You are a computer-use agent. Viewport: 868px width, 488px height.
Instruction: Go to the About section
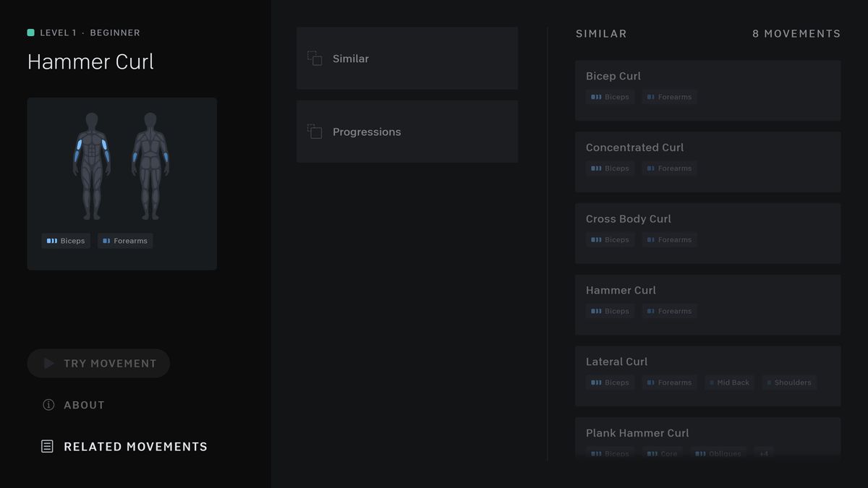pos(84,405)
